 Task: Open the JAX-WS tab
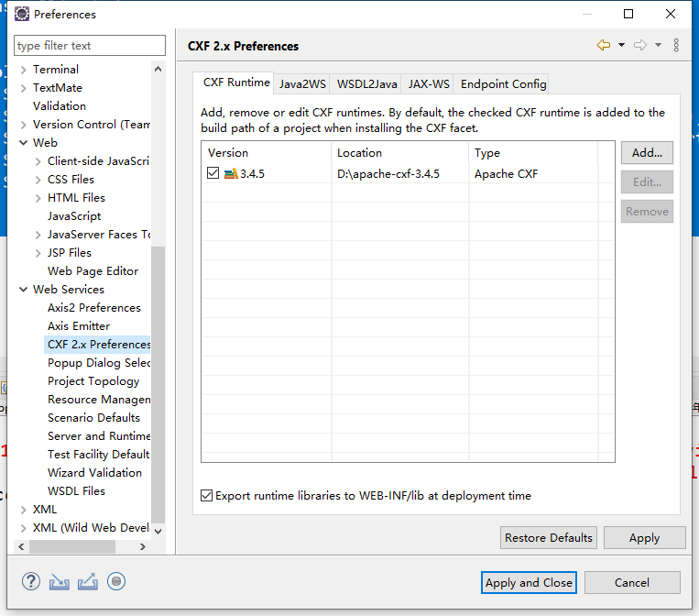point(429,83)
